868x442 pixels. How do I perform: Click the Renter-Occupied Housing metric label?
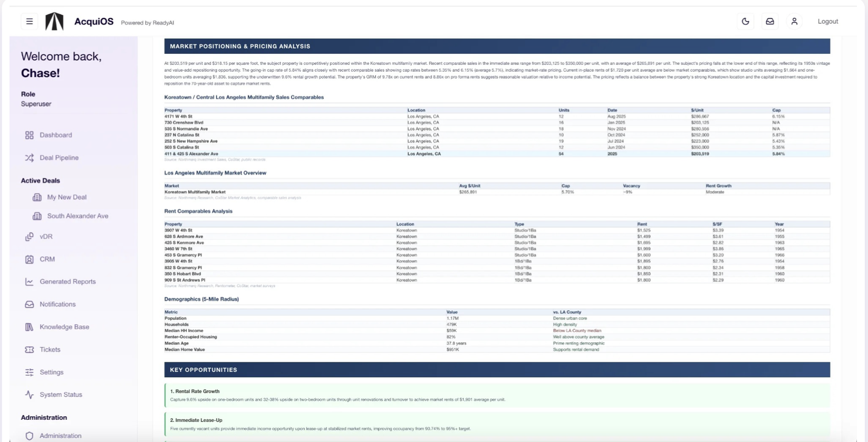click(191, 337)
